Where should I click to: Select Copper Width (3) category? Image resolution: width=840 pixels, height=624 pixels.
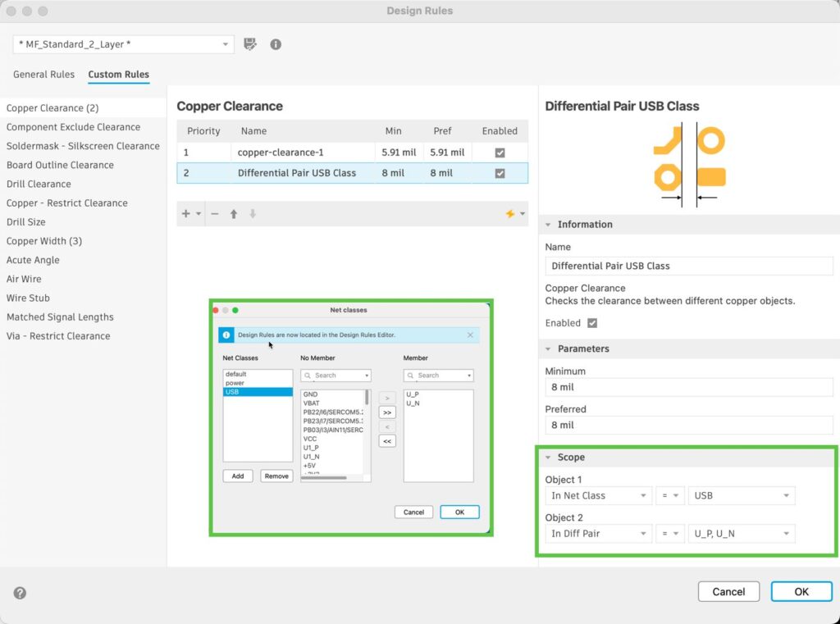83,241
